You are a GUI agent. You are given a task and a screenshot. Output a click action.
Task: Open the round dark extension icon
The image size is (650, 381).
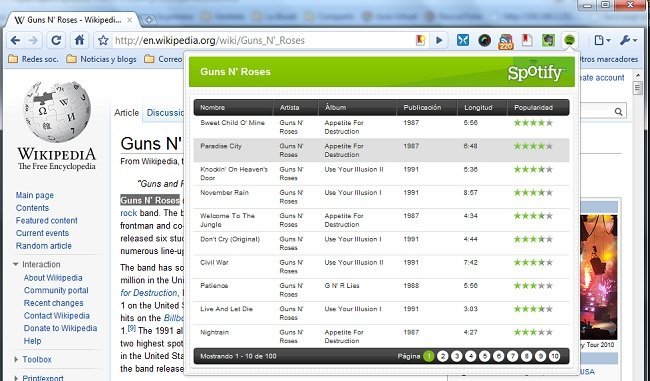(x=484, y=40)
